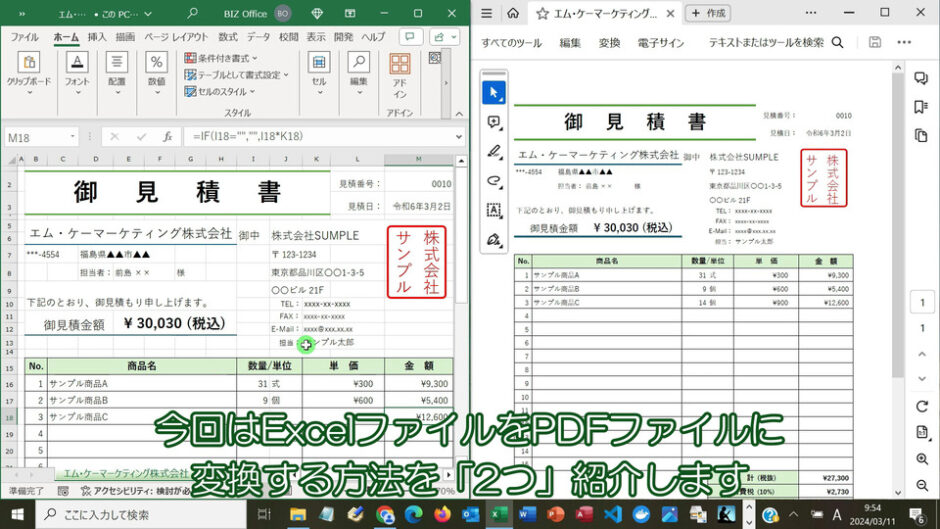Expand the Name Box dropdown showing M18

(73, 137)
